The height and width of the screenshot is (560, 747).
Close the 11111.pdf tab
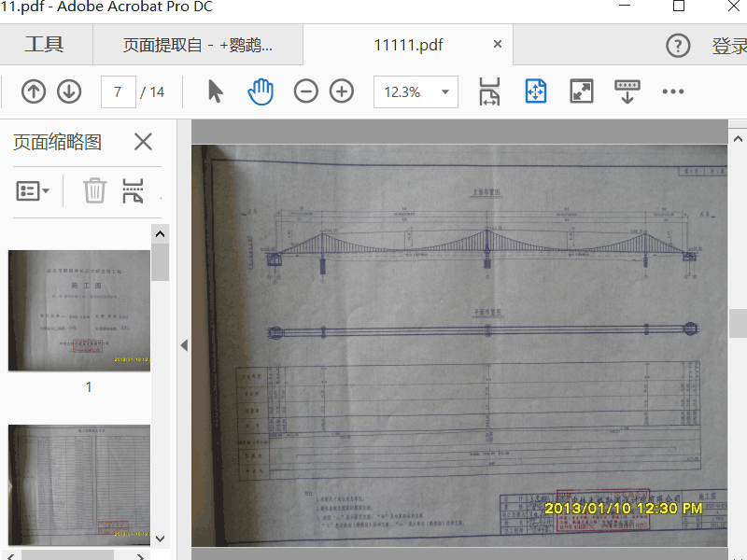point(498,44)
